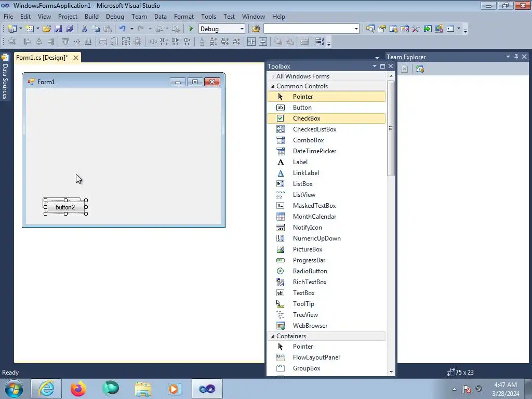Click the Copy toolbar icon

pos(96,29)
